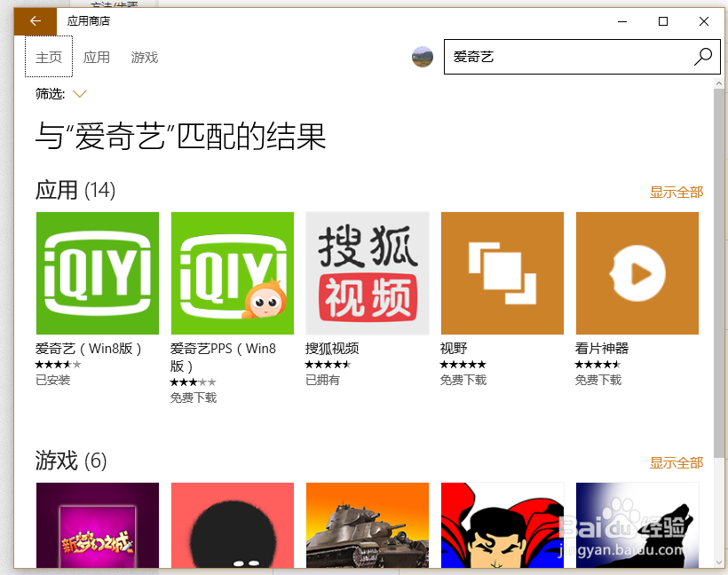The height and width of the screenshot is (575, 728).
Task: Click the search magnifier icon
Action: click(703, 57)
